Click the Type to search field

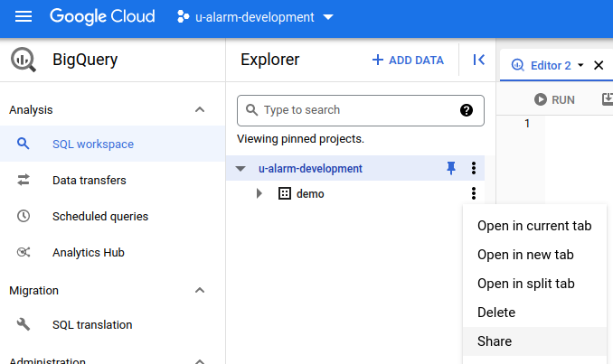[354, 110]
